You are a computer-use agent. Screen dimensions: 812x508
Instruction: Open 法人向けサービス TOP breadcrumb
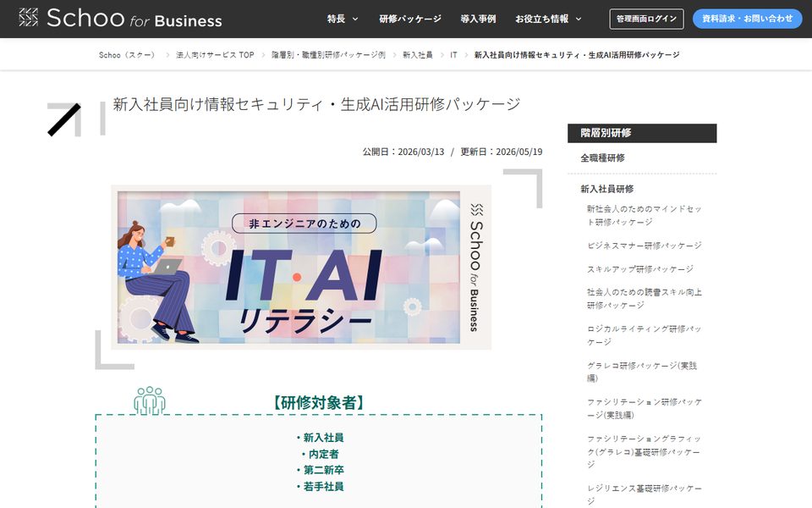(x=215, y=55)
